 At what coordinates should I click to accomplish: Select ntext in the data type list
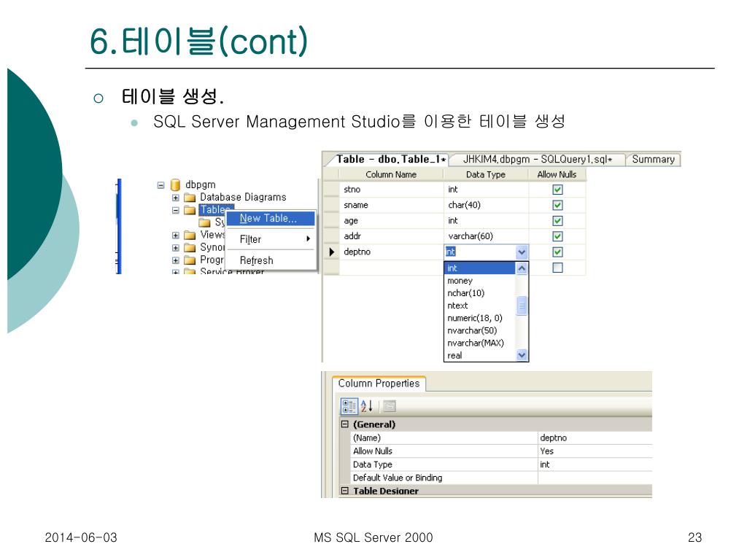point(480,306)
